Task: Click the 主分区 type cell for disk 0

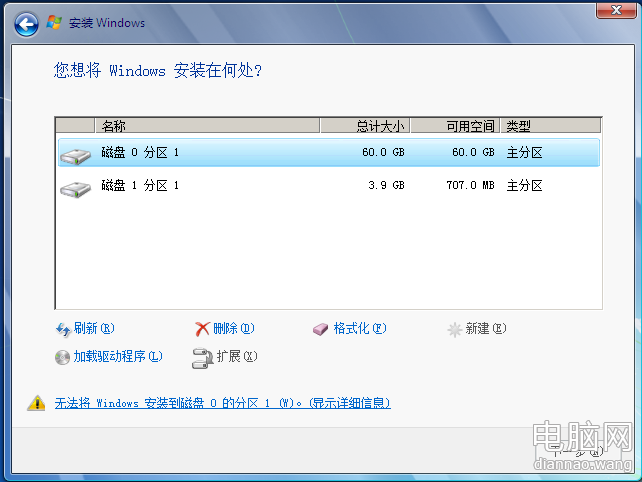Action: (x=524, y=153)
